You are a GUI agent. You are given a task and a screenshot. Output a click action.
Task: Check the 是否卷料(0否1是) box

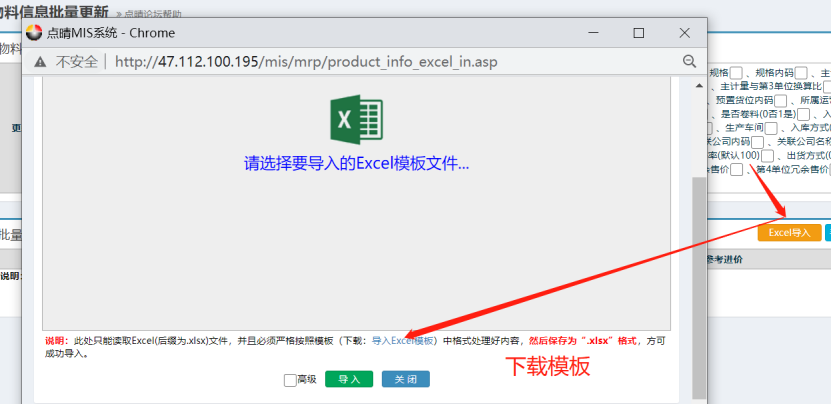coord(803,115)
